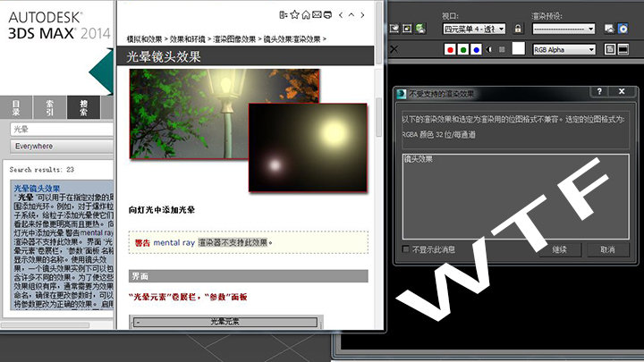The width and height of the screenshot is (644, 362).
Task: Add help page to favorites star
Action: pyautogui.click(x=294, y=15)
